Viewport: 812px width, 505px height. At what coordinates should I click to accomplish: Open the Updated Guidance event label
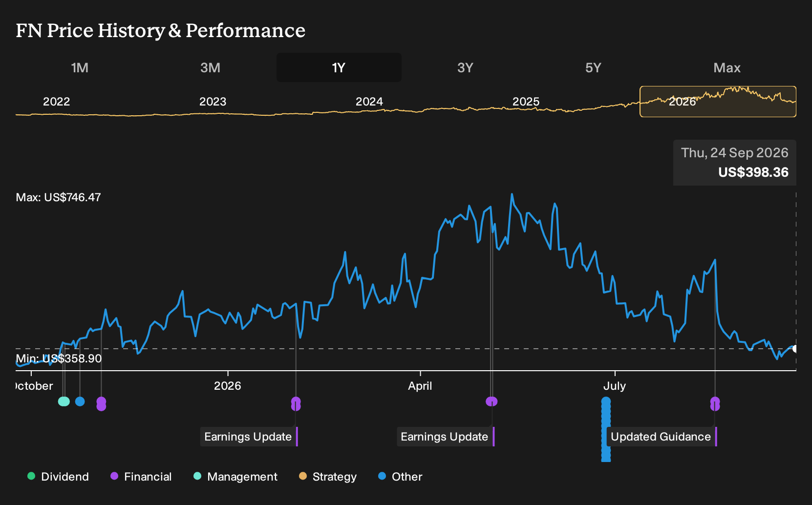click(662, 437)
